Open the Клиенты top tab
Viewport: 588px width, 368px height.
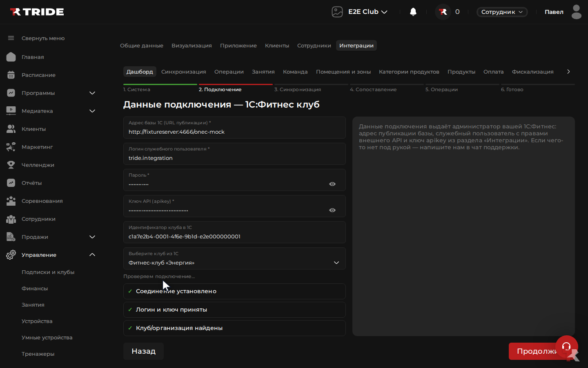click(277, 45)
